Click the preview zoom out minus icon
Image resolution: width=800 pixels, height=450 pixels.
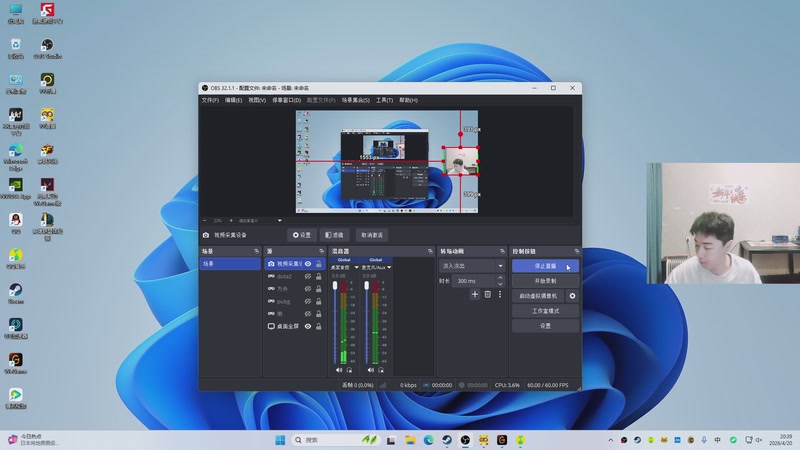point(205,220)
